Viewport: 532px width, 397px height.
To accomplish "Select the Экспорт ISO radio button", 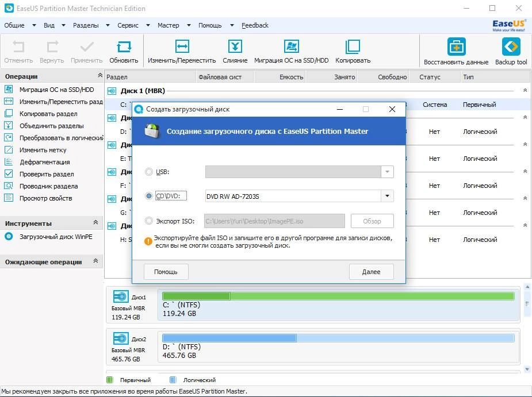I will (148, 221).
